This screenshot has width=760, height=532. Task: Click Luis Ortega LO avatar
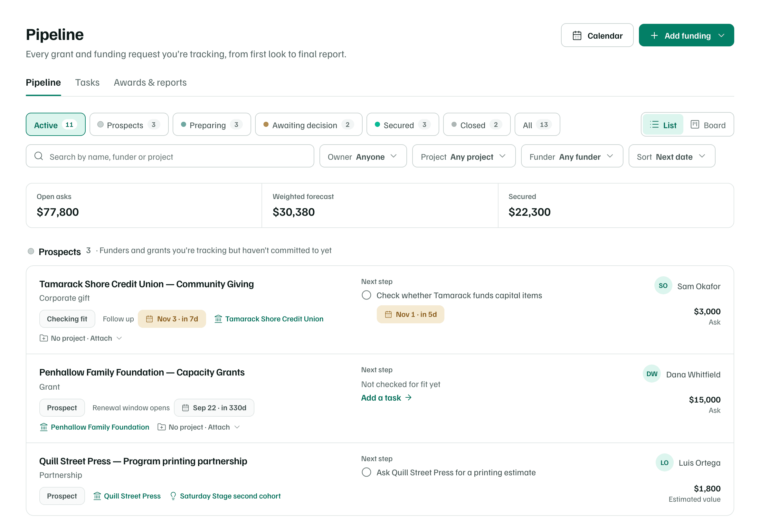pos(664,462)
